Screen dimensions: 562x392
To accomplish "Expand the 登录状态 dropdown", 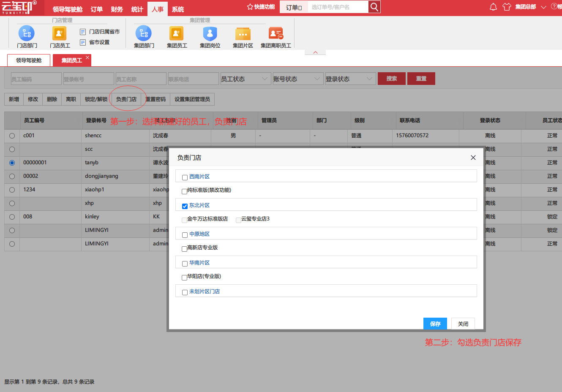I will [x=350, y=79].
